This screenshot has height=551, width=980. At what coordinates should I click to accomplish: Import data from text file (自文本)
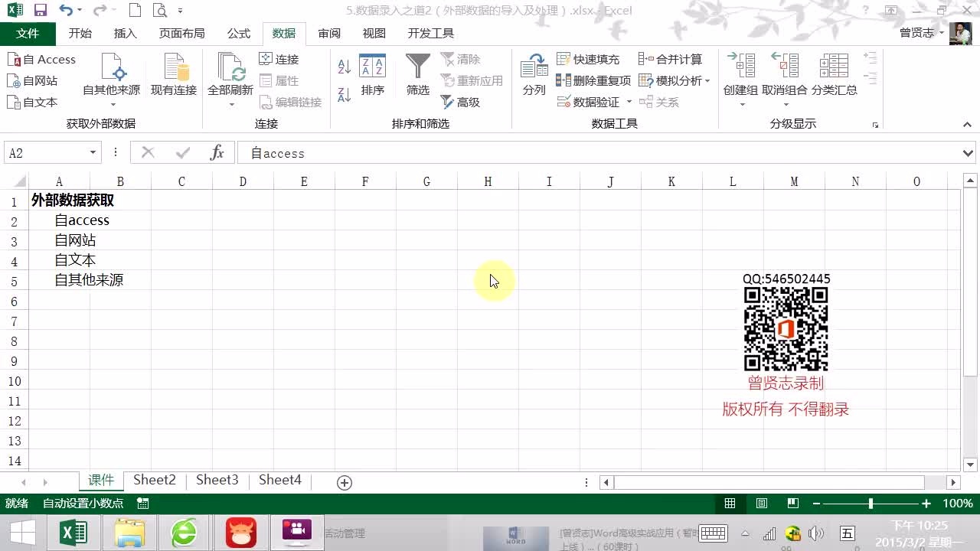(33, 103)
